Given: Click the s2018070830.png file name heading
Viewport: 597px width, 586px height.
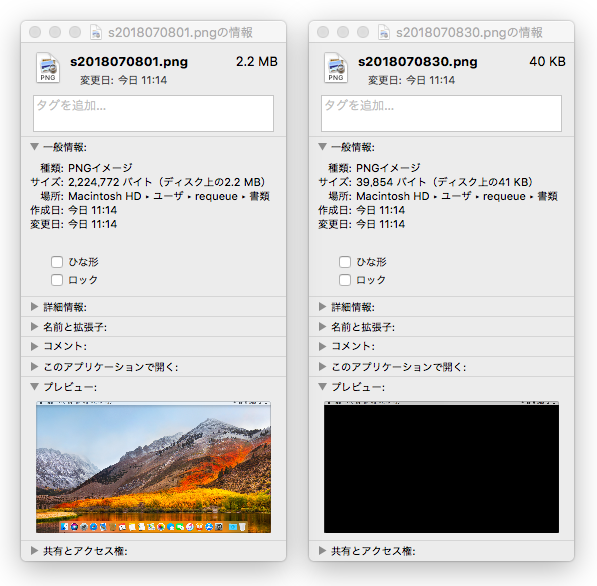Looking at the screenshot, I should (x=417, y=62).
